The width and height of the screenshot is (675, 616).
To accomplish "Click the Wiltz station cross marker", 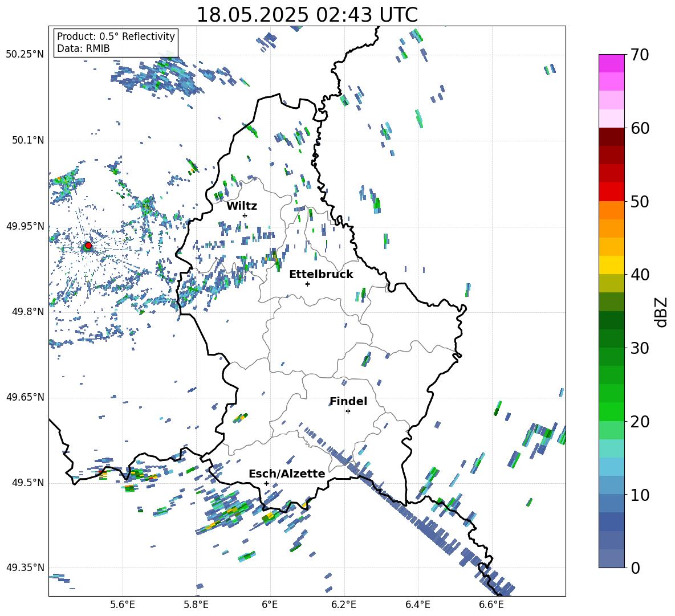I will [245, 215].
